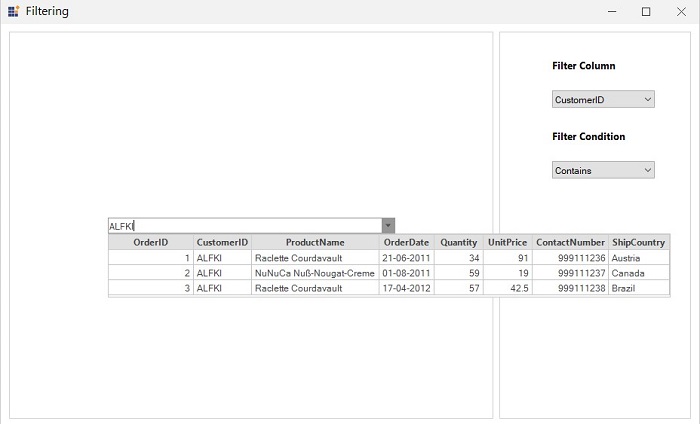
Task: Click the Raclette Courdavault cell in order 3
Action: click(315, 288)
